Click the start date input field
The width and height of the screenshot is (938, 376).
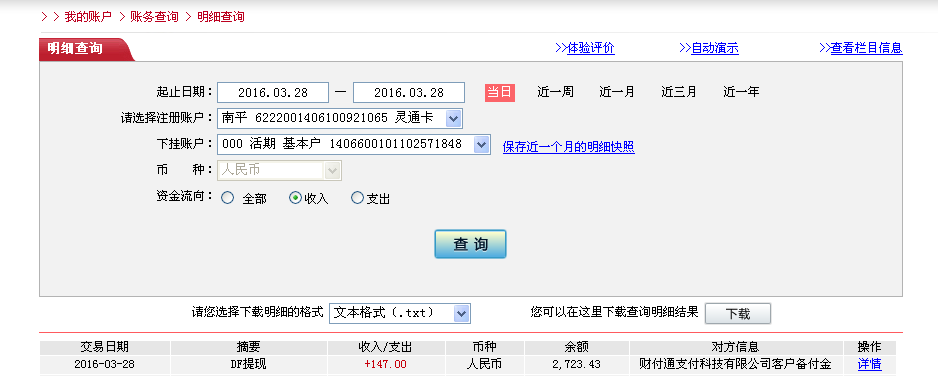[x=273, y=93]
